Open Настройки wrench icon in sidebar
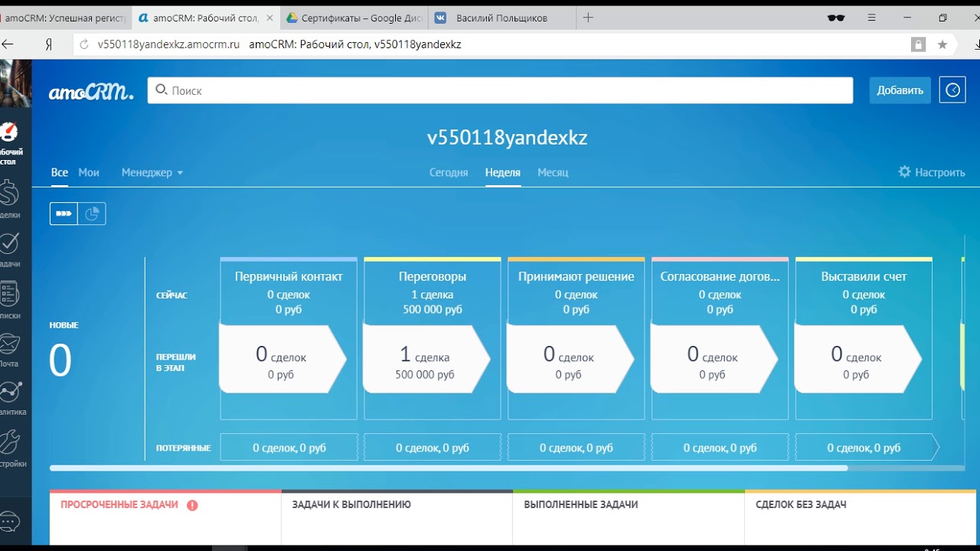Image resolution: width=980 pixels, height=551 pixels. click(x=11, y=448)
